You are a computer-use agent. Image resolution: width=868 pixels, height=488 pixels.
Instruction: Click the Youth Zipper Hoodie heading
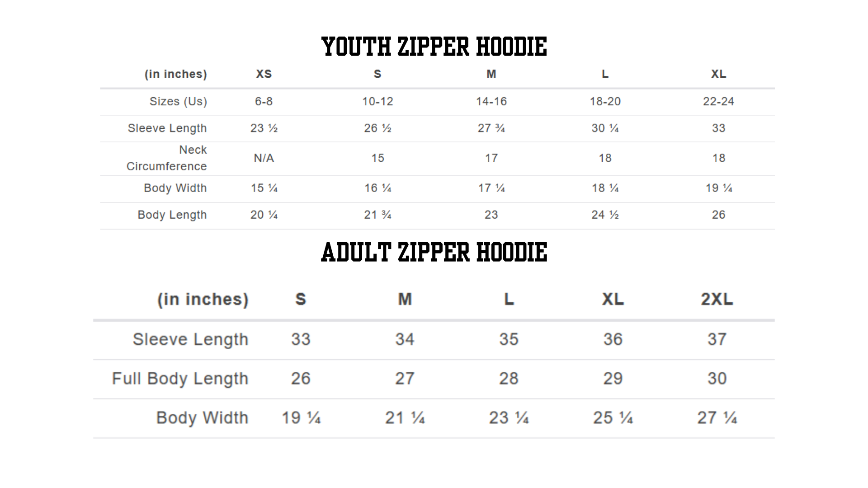434,47
